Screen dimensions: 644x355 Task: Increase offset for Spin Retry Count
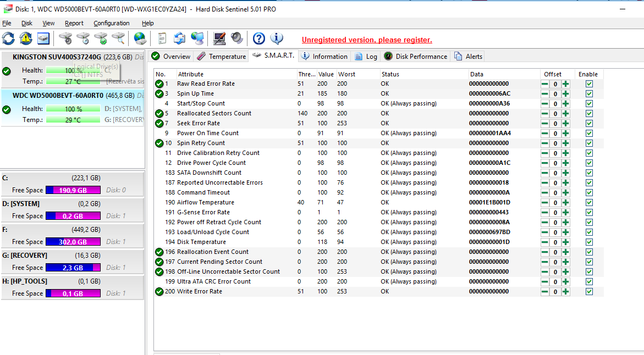pyautogui.click(x=565, y=143)
